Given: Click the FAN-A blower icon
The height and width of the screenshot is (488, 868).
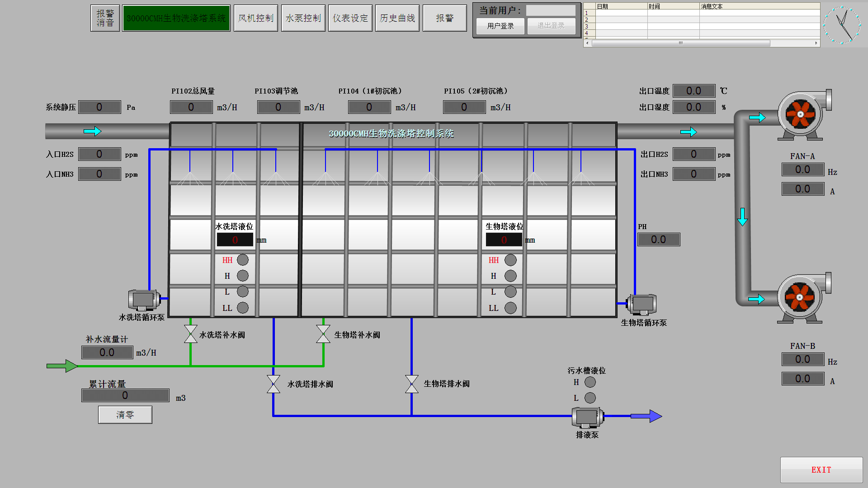Looking at the screenshot, I should click(804, 115).
